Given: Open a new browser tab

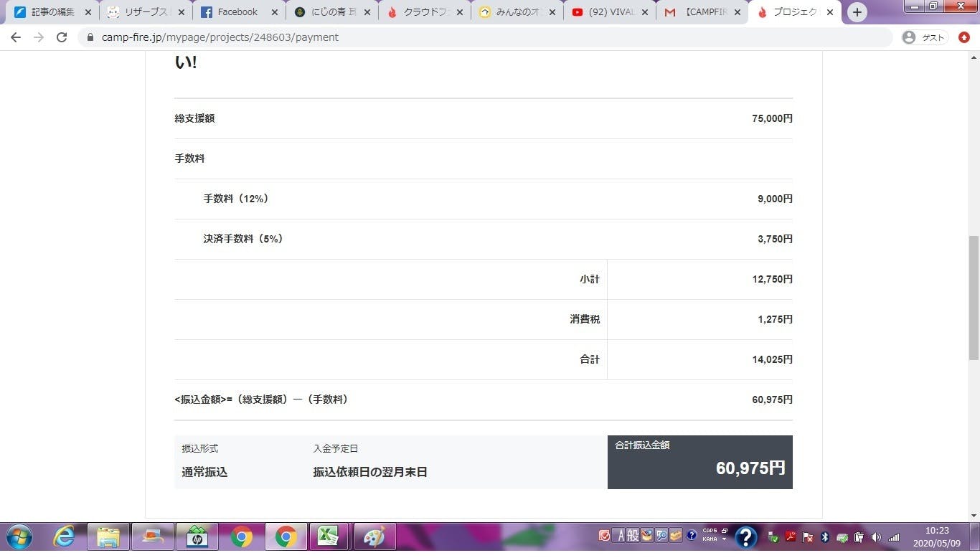Looking at the screenshot, I should click(x=857, y=12).
